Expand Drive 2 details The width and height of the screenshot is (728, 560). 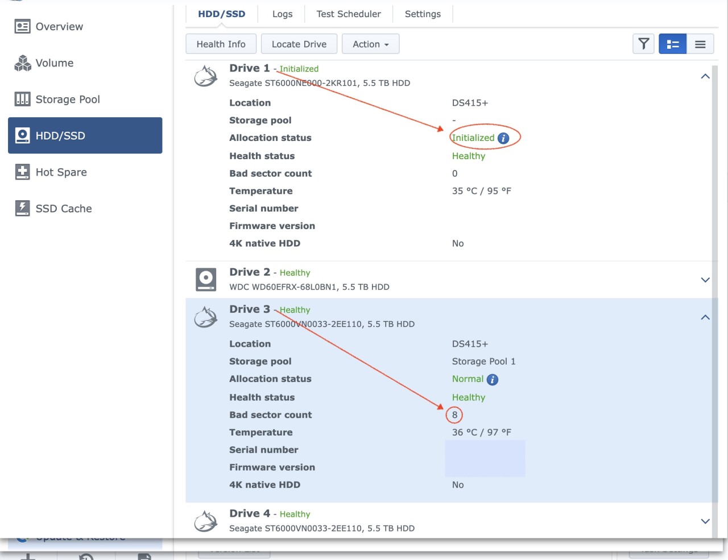(x=705, y=280)
